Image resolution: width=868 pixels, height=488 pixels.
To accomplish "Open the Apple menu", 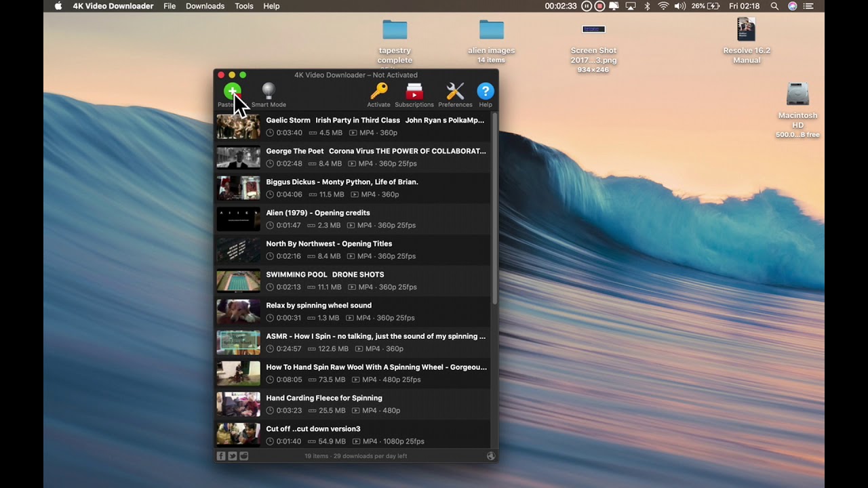I will point(58,6).
